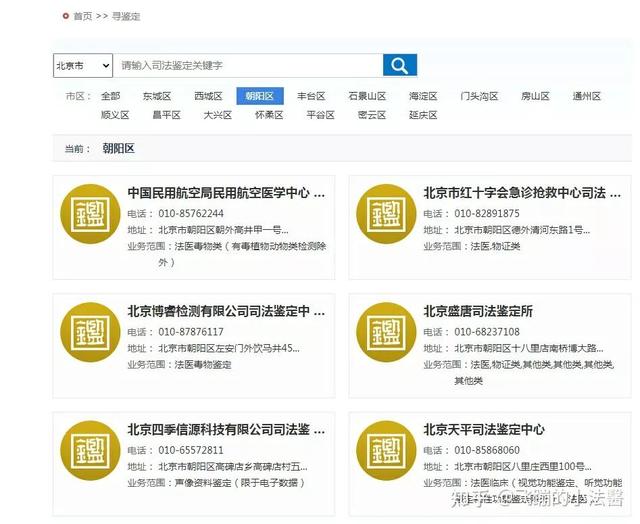Click 寻鉴定 breadcrumb link
The width and height of the screenshot is (640, 524).
point(126,16)
